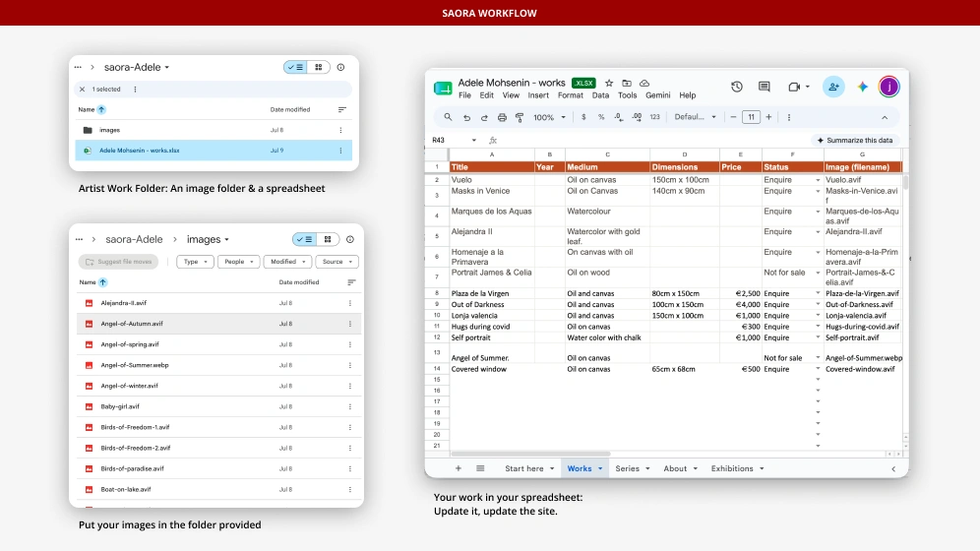
Task: Expand saora-Adele folder name dropdown
Action: click(x=167, y=68)
